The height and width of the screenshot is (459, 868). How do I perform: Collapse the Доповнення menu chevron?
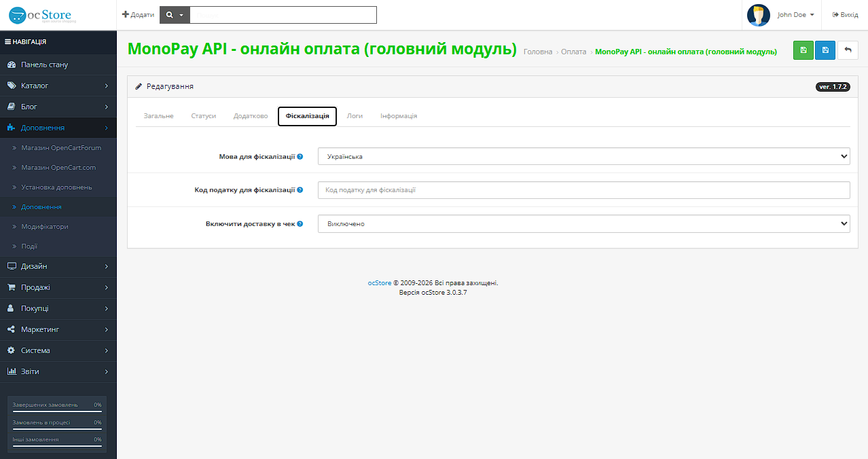click(107, 128)
